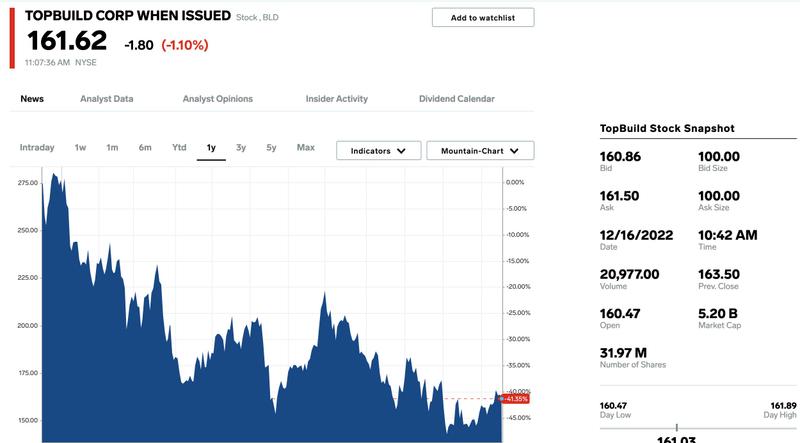This screenshot has height=443, width=800.
Task: Choose the Ytd chart range
Action: [179, 147]
